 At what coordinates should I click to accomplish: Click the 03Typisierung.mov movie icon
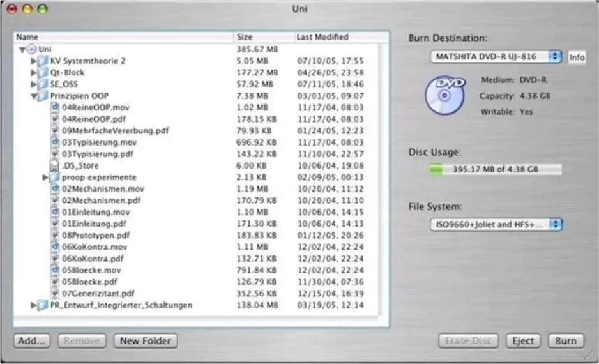coord(55,142)
